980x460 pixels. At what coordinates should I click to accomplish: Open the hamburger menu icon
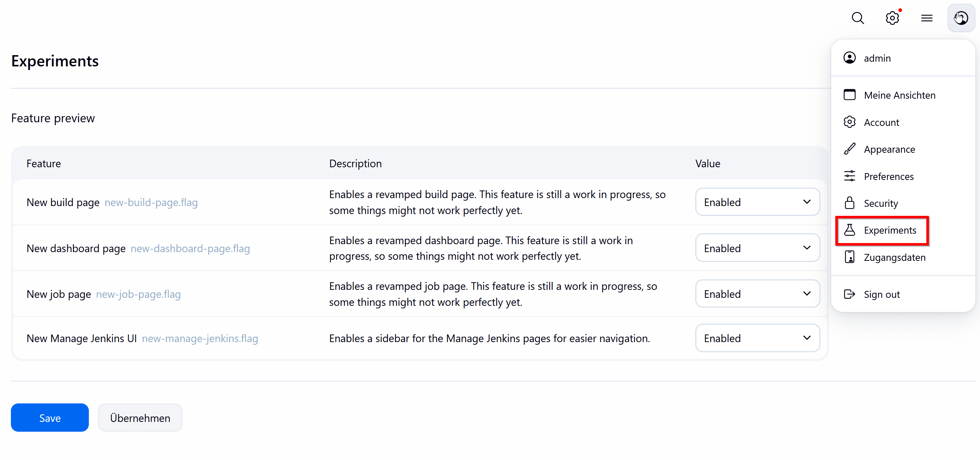(x=927, y=18)
